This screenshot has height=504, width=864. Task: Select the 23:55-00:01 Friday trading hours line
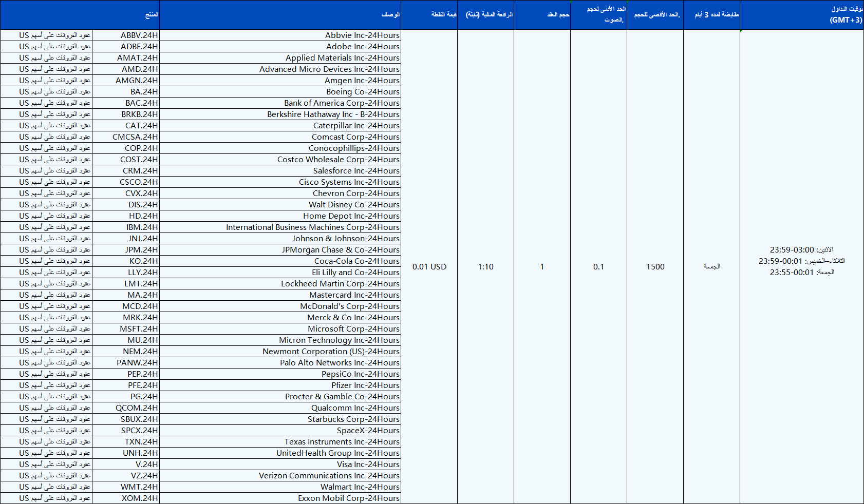802,273
